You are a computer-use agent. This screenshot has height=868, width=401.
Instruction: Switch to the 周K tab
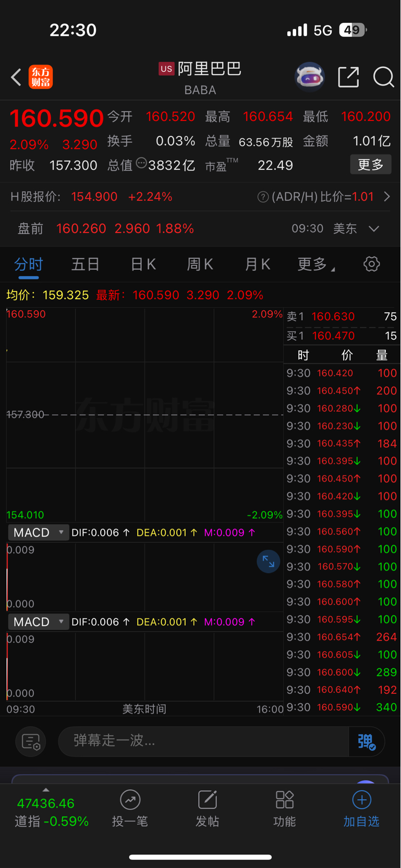(200, 264)
